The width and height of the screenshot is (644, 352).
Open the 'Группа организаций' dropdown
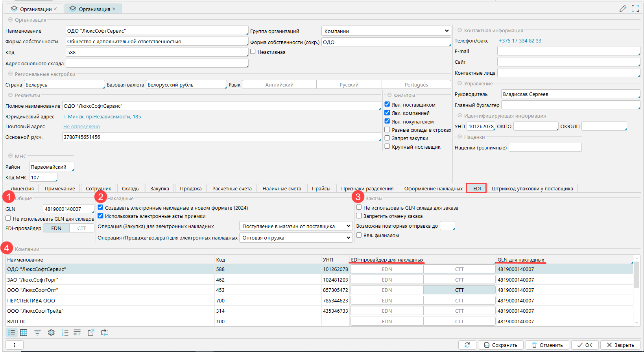(x=386, y=31)
